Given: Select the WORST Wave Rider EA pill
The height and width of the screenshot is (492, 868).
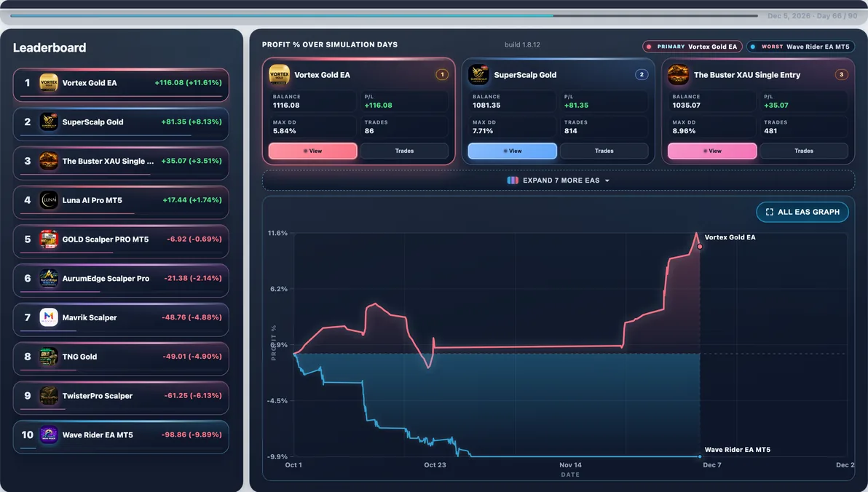Looking at the screenshot, I should tap(800, 47).
